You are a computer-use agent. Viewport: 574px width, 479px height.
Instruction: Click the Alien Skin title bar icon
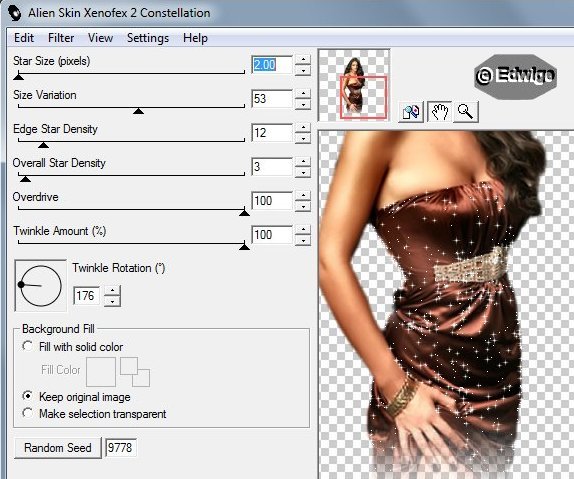(15, 13)
